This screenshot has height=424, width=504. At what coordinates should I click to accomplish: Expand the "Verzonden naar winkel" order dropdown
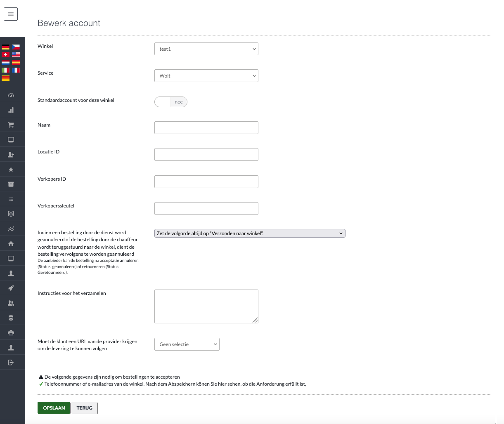click(250, 233)
